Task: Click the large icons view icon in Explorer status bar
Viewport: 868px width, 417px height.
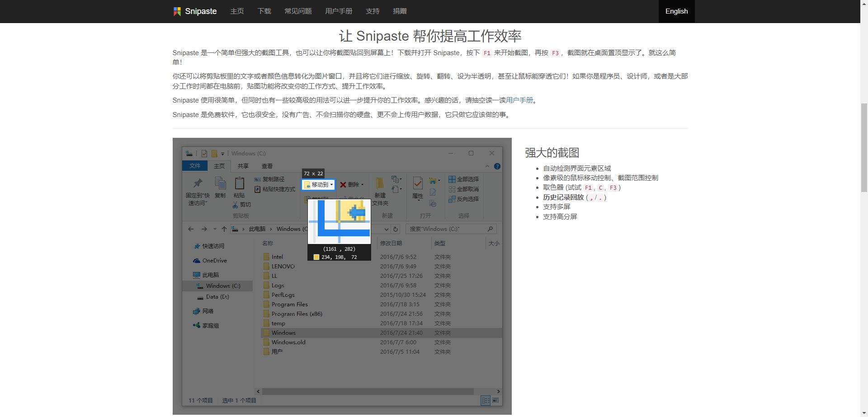Action: [x=495, y=400]
